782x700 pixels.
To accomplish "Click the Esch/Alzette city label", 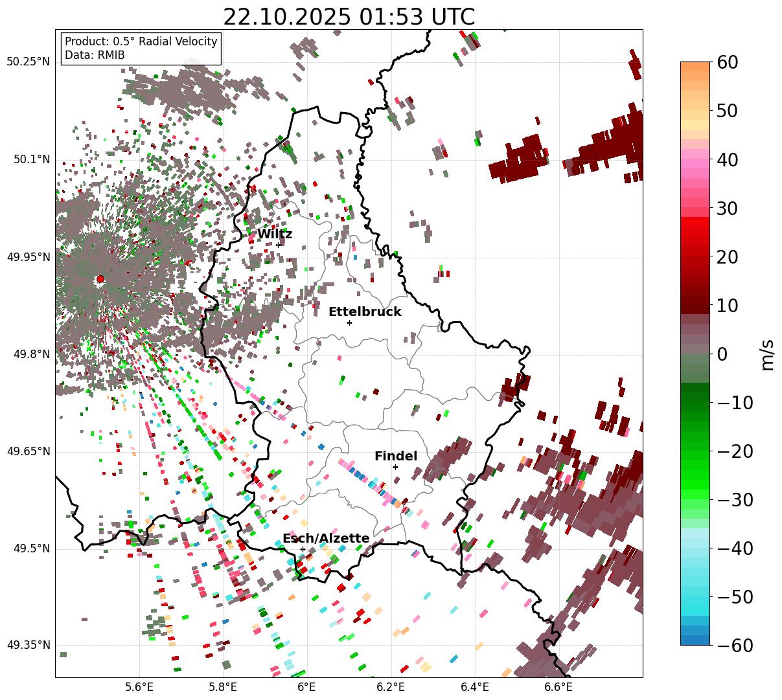I will click(x=326, y=539).
